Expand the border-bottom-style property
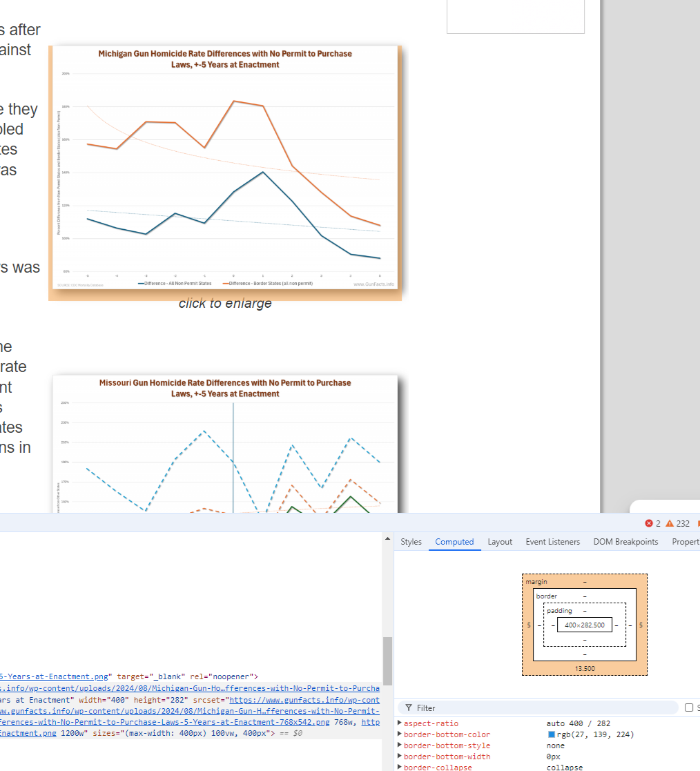 coord(400,745)
